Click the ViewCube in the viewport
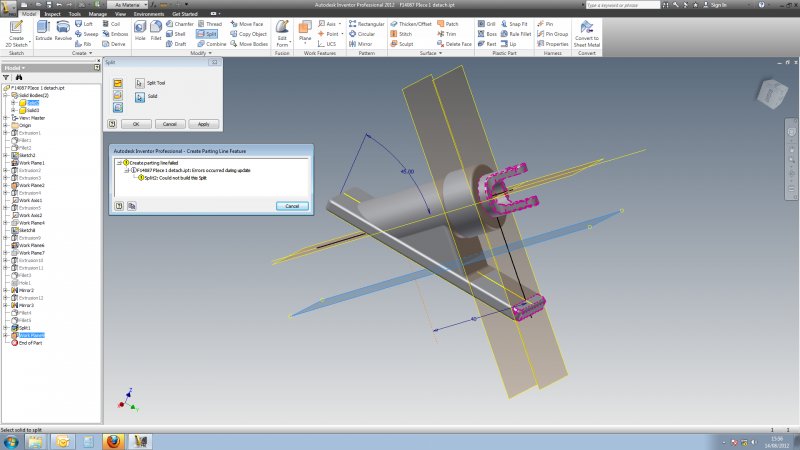This screenshot has height=450, width=800. click(x=772, y=95)
